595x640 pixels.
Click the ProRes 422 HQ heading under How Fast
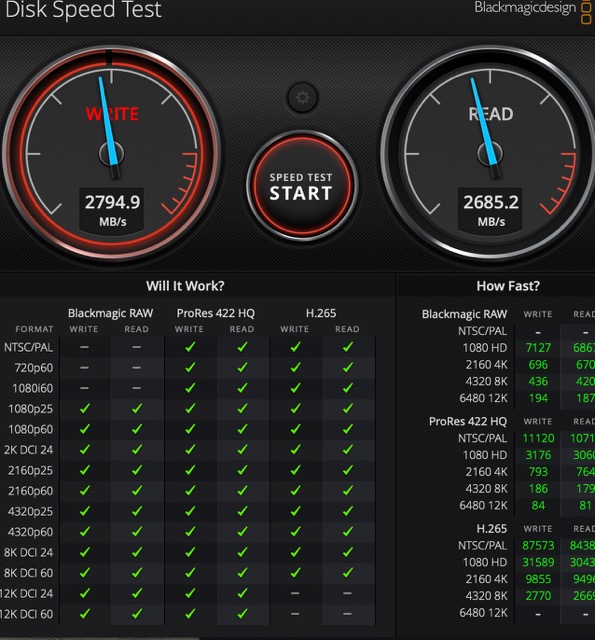(x=468, y=421)
